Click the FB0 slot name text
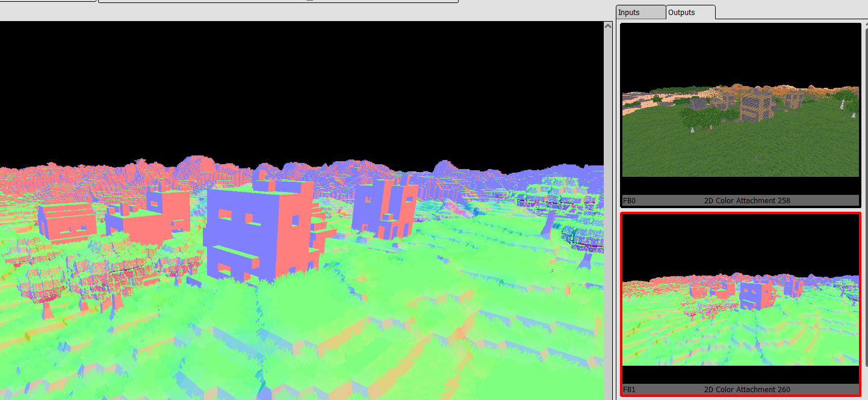Screen dimensions: 868x400 [x=629, y=201]
